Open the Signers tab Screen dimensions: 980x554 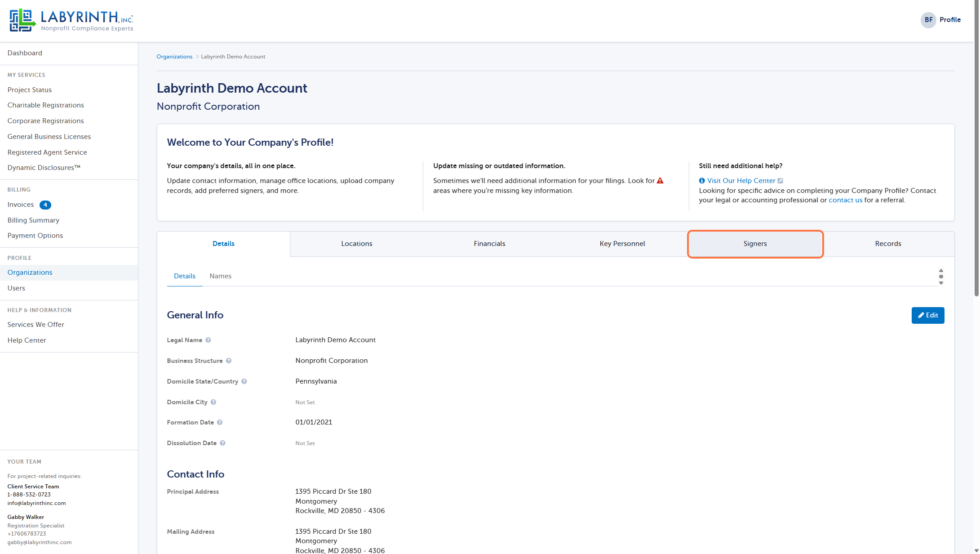(755, 244)
